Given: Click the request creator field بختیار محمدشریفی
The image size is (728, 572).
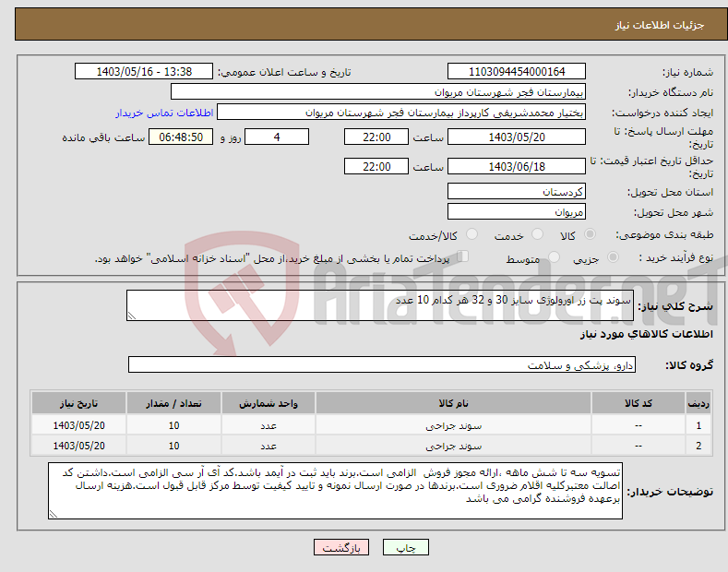Looking at the screenshot, I should coord(401,113).
